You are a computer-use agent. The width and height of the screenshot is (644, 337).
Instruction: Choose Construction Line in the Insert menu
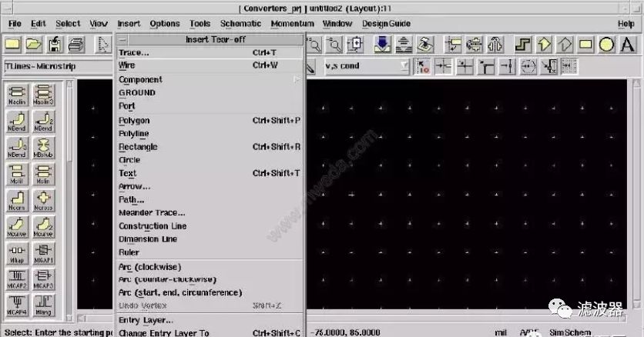pos(210,226)
